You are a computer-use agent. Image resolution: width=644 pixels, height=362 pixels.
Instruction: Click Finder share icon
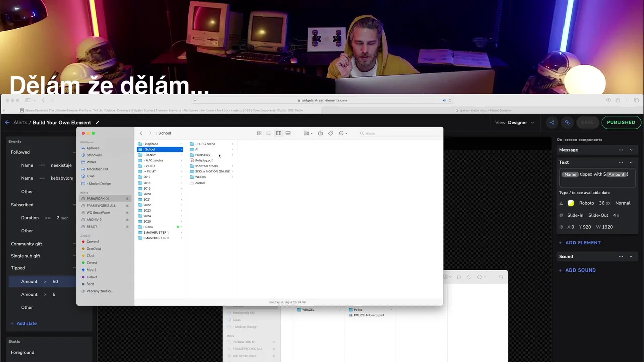320,133
